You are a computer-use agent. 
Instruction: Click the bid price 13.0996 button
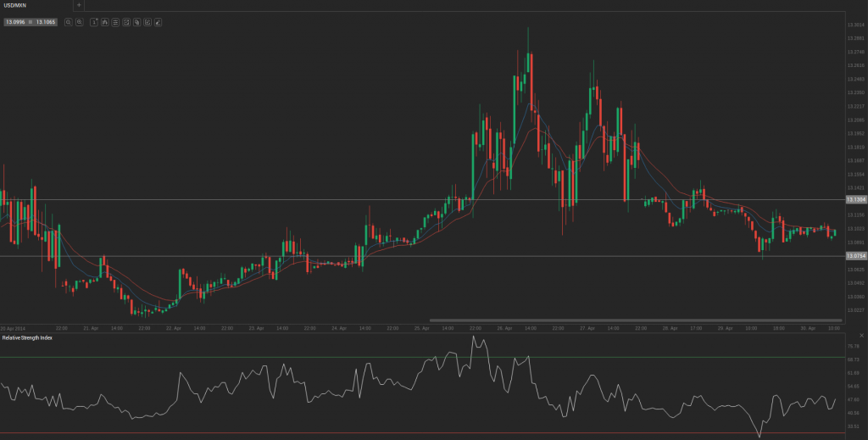[x=14, y=22]
